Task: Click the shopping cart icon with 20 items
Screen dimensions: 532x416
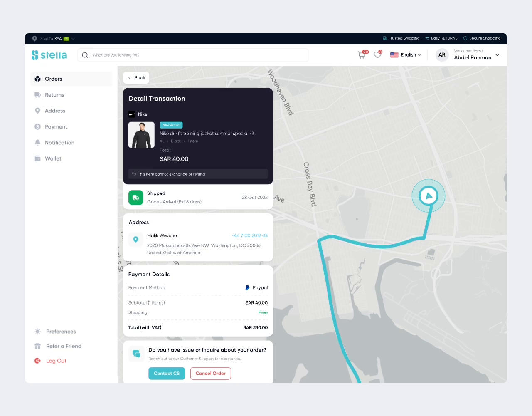Action: [361, 54]
